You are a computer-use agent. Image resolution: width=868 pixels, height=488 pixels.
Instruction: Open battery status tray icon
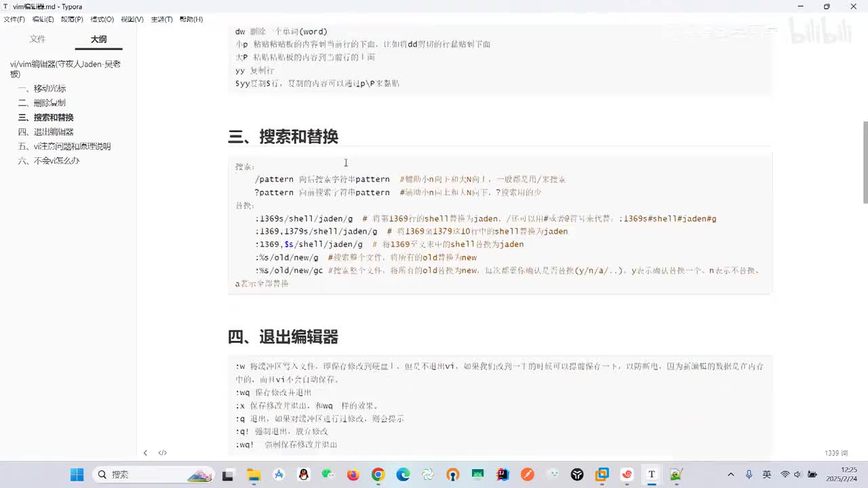pos(812,474)
